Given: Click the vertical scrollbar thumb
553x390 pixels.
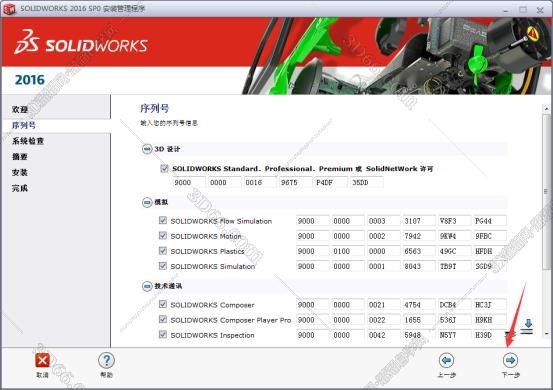Looking at the screenshot, I should click(546, 192).
